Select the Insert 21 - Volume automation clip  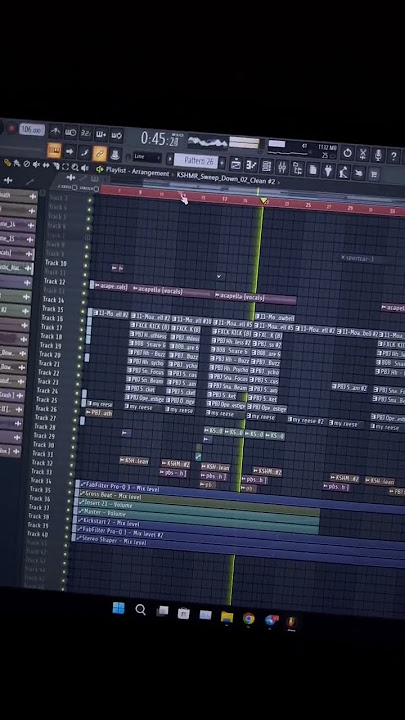tap(197, 512)
